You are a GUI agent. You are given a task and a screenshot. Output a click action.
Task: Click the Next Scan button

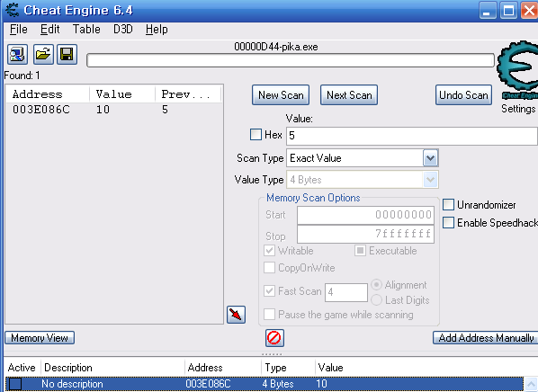349,95
